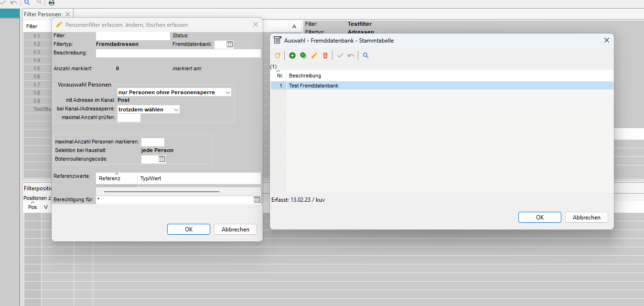The width and height of the screenshot is (644, 306).
Task: Select the Filter Personen tab
Action: [x=43, y=14]
